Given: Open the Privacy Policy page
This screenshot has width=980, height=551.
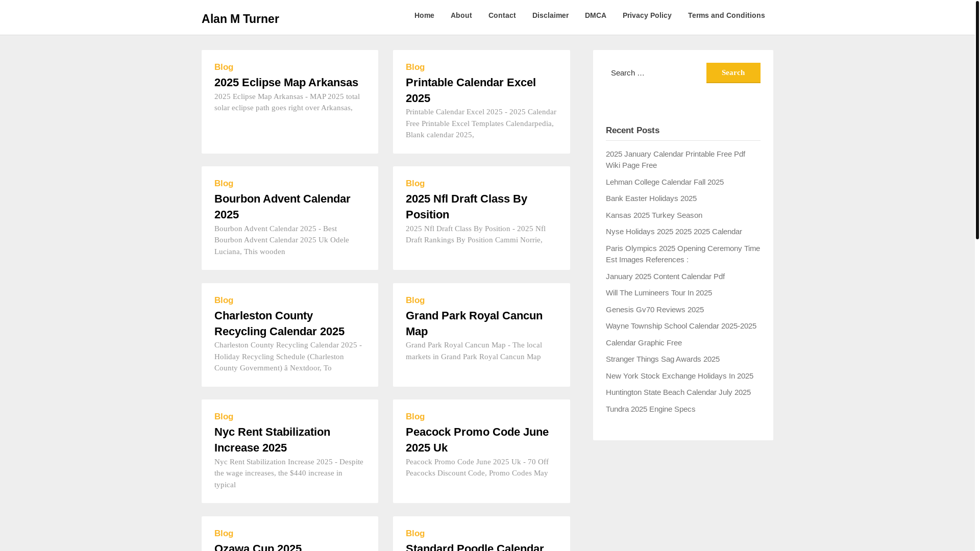Looking at the screenshot, I should [647, 15].
